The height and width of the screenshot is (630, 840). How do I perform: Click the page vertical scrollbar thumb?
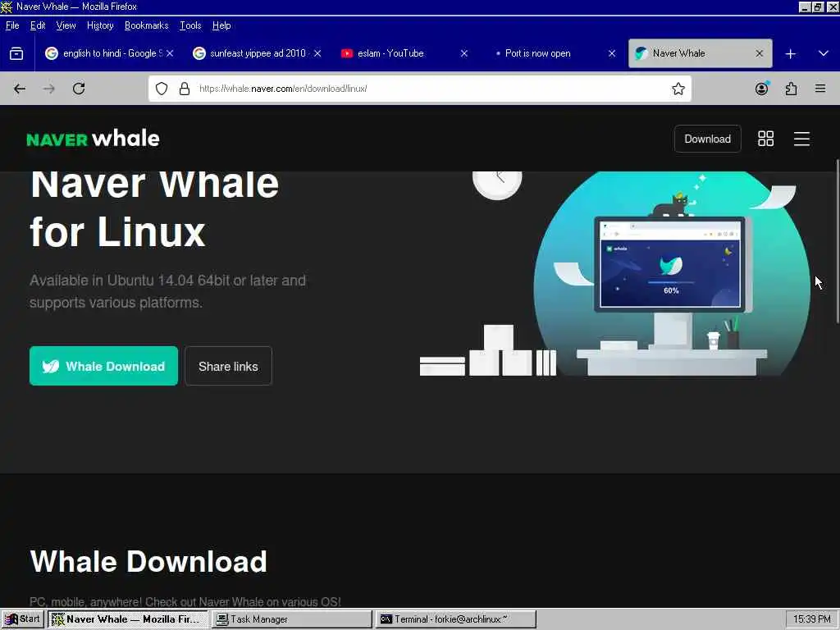838,241
